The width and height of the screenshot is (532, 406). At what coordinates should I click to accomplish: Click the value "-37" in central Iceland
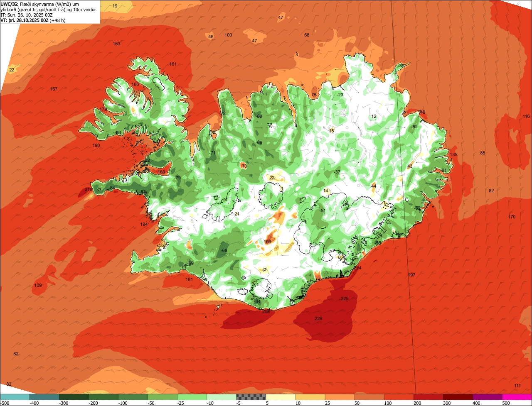pos(337,172)
